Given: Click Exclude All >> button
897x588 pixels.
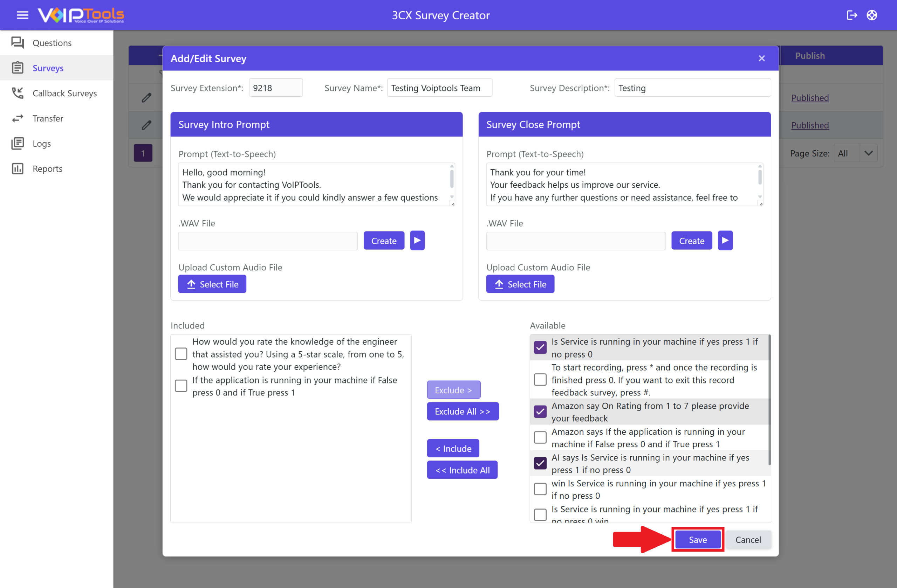Looking at the screenshot, I should 463,411.
